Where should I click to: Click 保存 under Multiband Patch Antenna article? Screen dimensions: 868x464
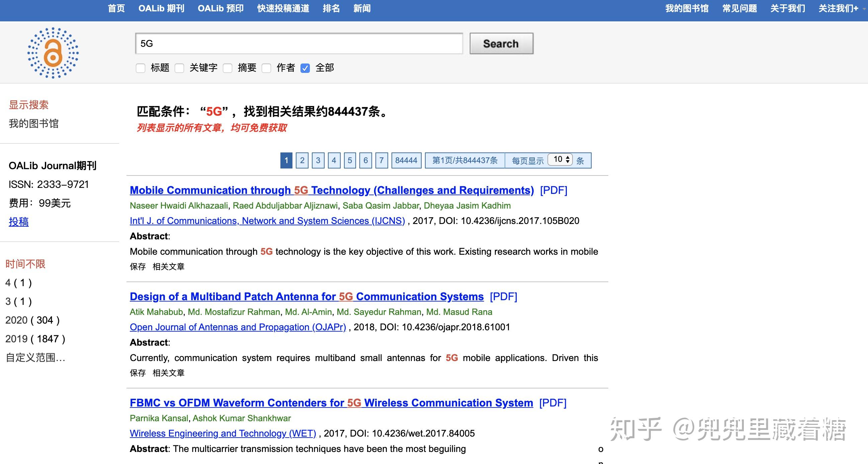click(x=138, y=373)
